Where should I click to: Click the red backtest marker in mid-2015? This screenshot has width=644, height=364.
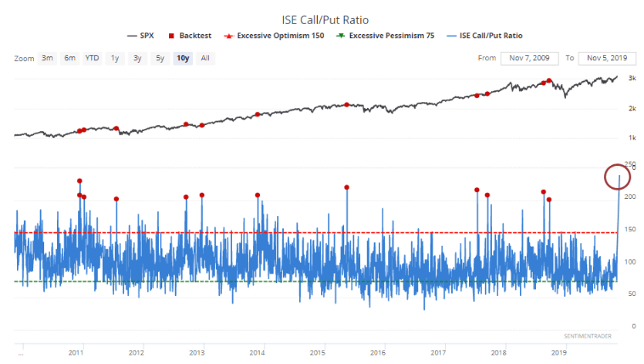point(347,187)
